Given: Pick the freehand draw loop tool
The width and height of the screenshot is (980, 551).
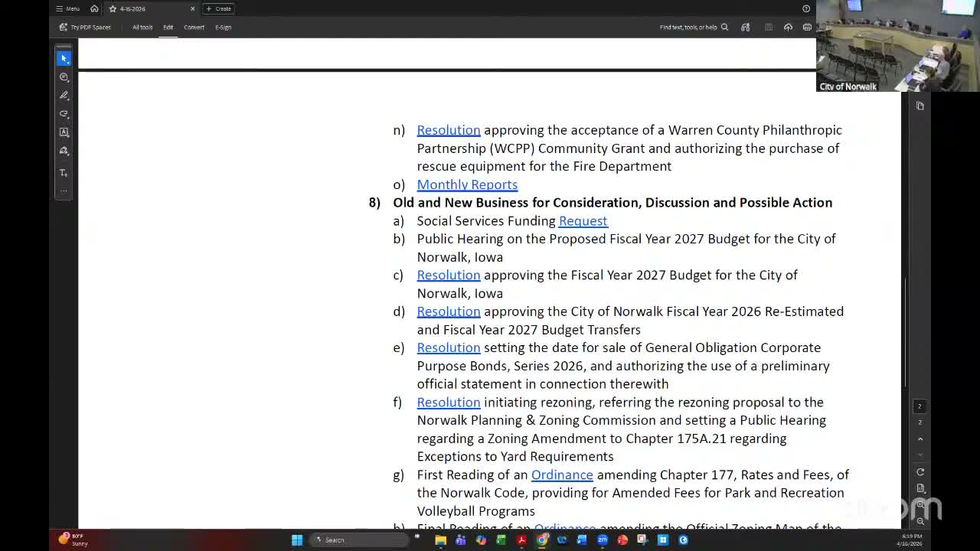Looking at the screenshot, I should pos(64,113).
